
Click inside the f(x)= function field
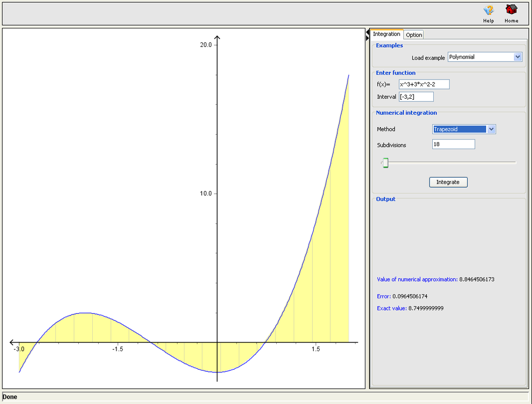[x=423, y=84]
